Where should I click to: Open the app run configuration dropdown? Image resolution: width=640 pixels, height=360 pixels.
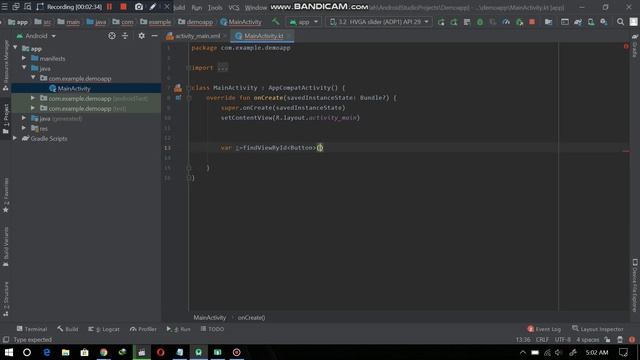tap(304, 22)
